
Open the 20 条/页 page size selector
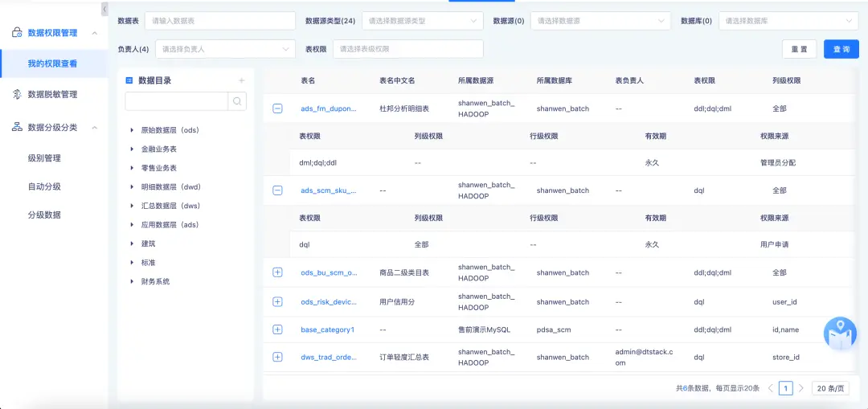tap(830, 388)
